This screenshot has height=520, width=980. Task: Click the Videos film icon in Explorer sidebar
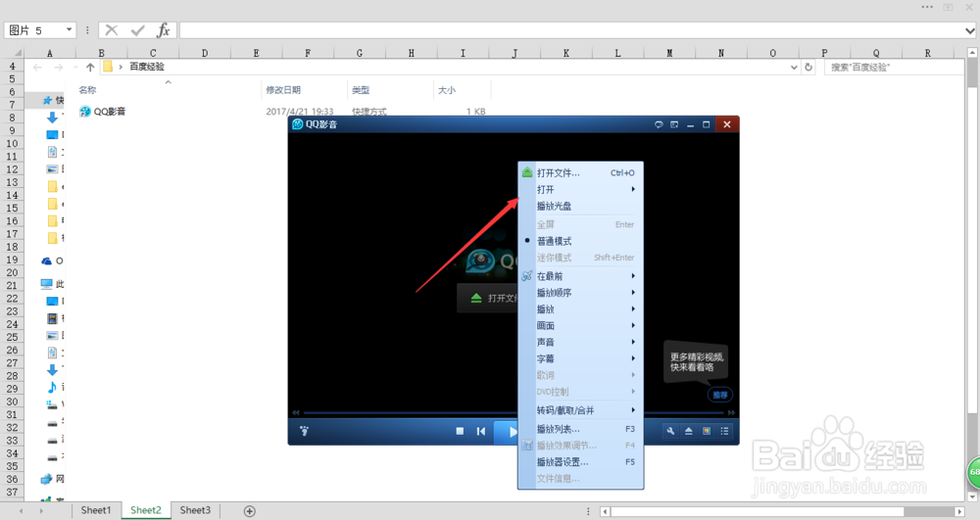pos(53,318)
